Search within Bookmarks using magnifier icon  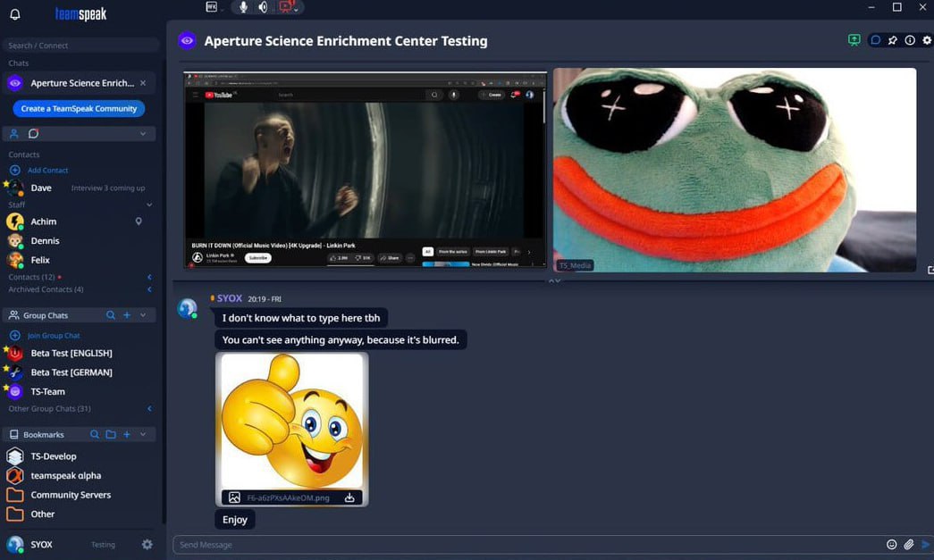pyautogui.click(x=95, y=434)
